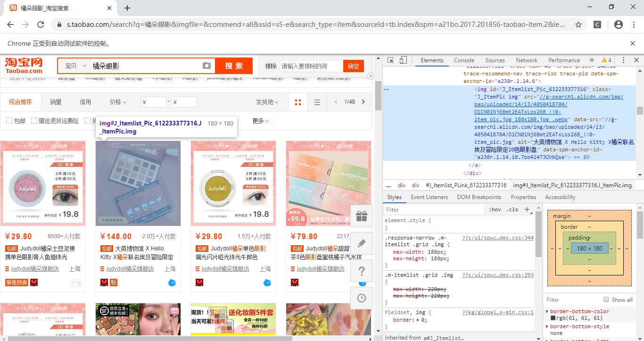Add a new style rule with the plus icon
Viewport: 644px width, 341px height.
tap(528, 210)
